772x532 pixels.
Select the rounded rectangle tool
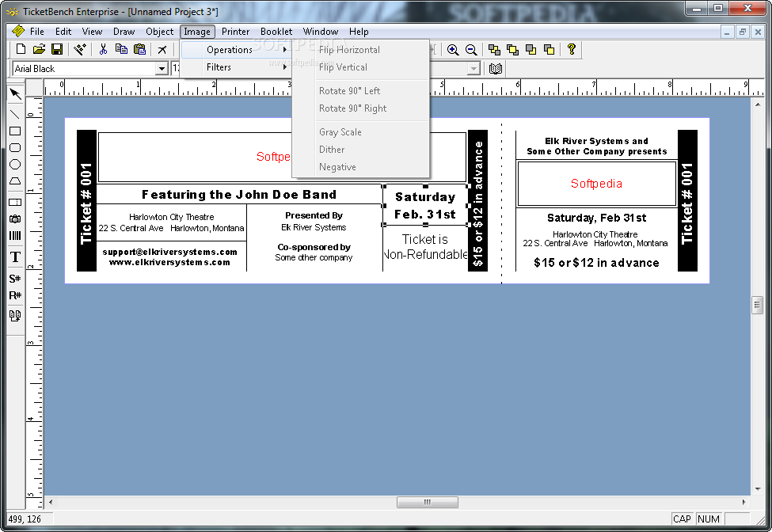[x=15, y=147]
